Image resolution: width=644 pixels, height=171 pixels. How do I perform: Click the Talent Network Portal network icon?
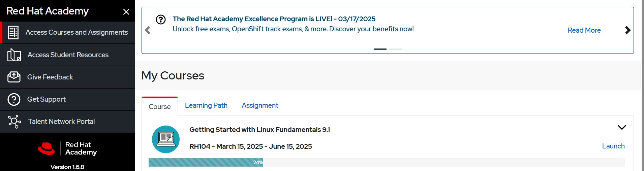click(14, 122)
